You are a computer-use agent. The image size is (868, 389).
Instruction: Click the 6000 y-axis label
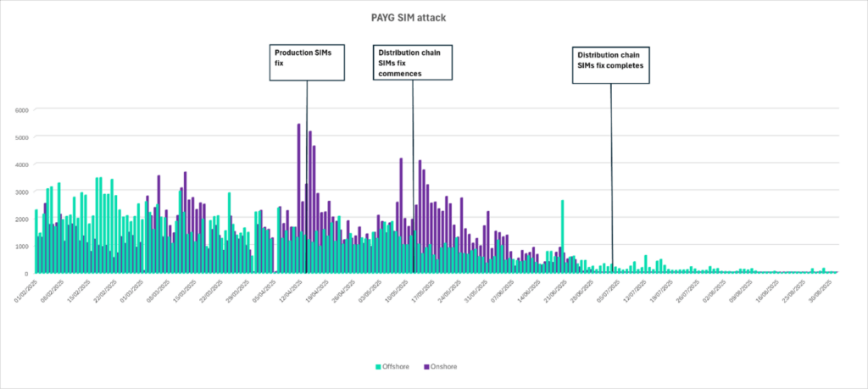click(20, 109)
